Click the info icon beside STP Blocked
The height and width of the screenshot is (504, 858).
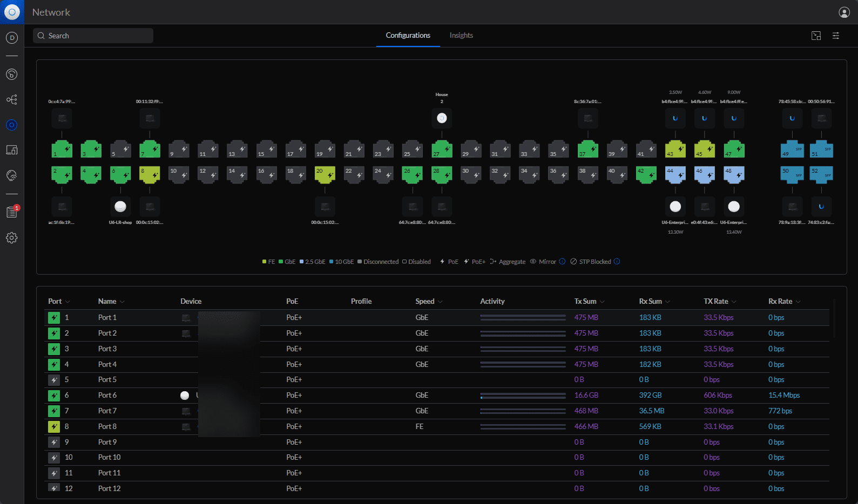click(x=617, y=262)
